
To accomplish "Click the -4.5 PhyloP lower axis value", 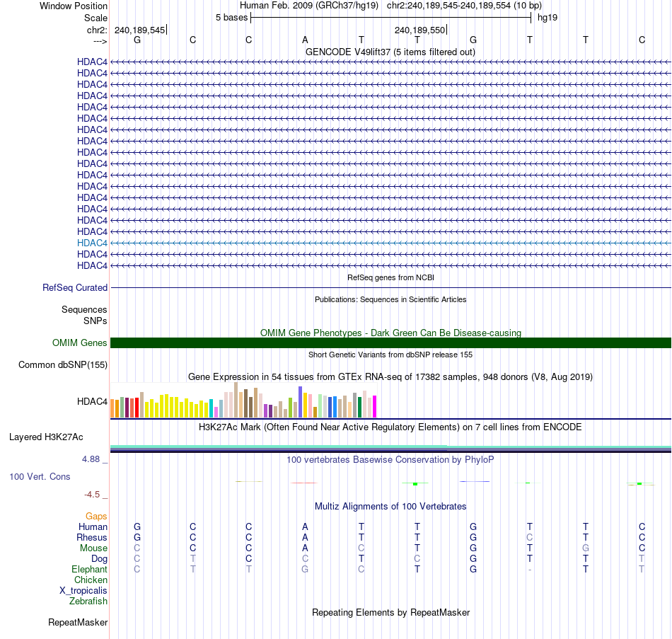I will click(x=92, y=495).
